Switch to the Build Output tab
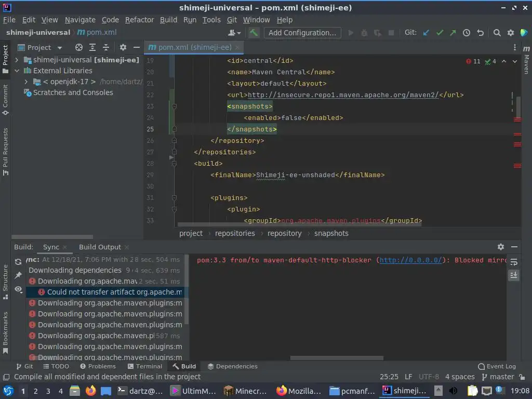 point(100,247)
